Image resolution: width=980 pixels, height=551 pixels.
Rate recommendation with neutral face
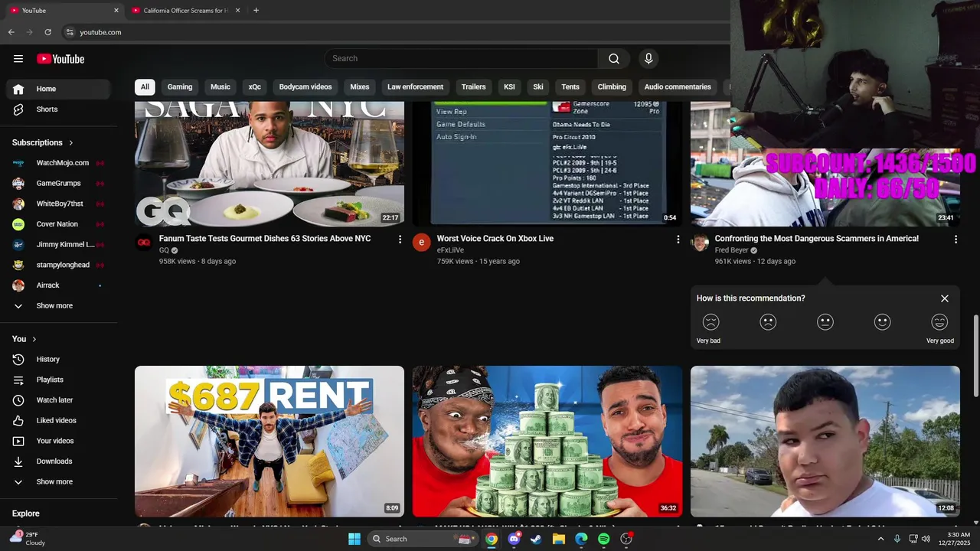pyautogui.click(x=825, y=322)
